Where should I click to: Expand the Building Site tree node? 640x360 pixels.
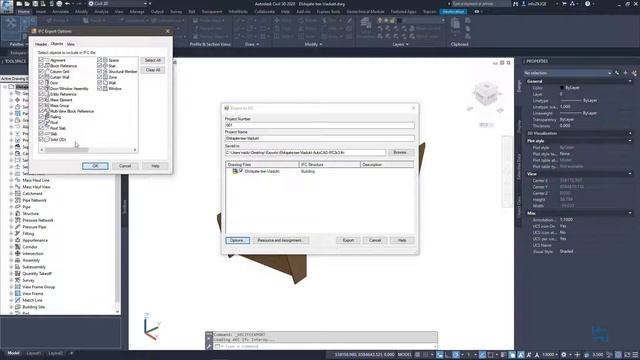tap(11, 307)
